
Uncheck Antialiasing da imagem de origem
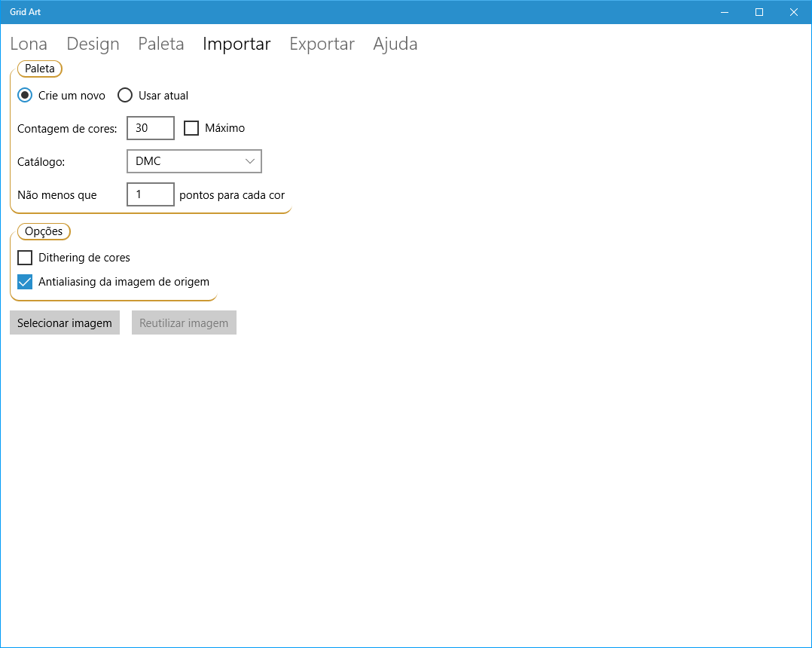(25, 282)
